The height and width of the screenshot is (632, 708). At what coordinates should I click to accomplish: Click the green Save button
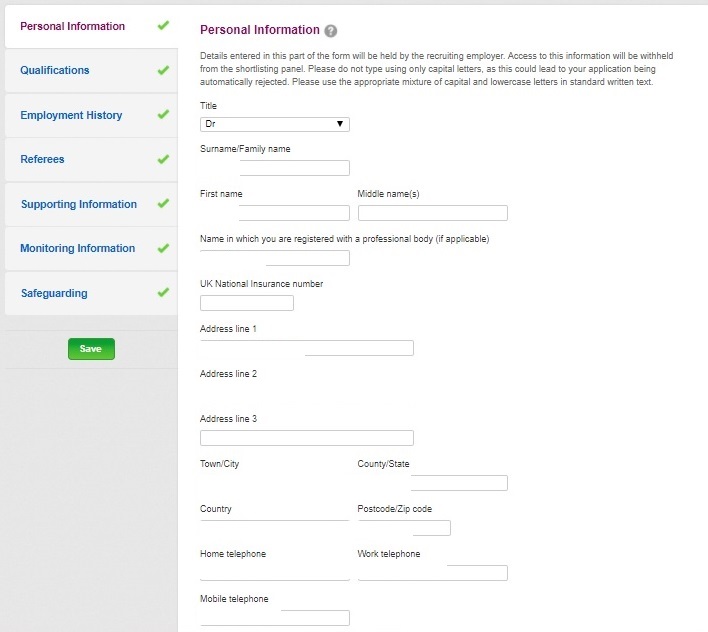pos(91,349)
